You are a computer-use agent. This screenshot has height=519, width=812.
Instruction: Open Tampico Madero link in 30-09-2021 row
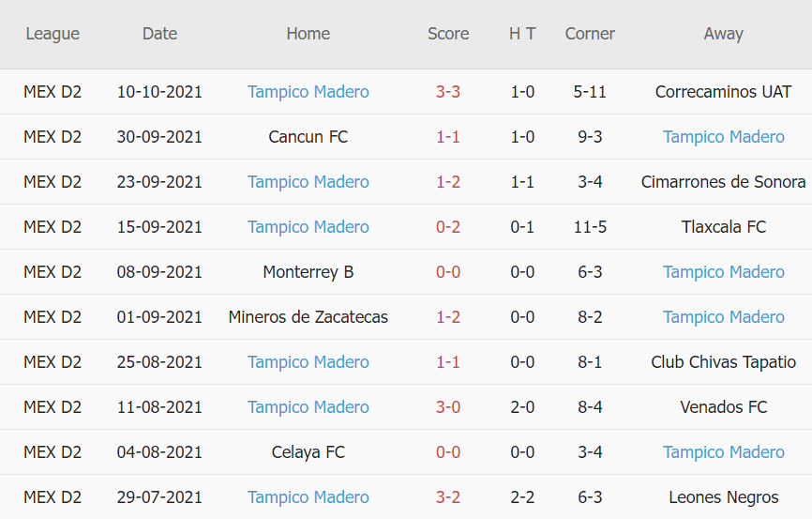click(723, 137)
